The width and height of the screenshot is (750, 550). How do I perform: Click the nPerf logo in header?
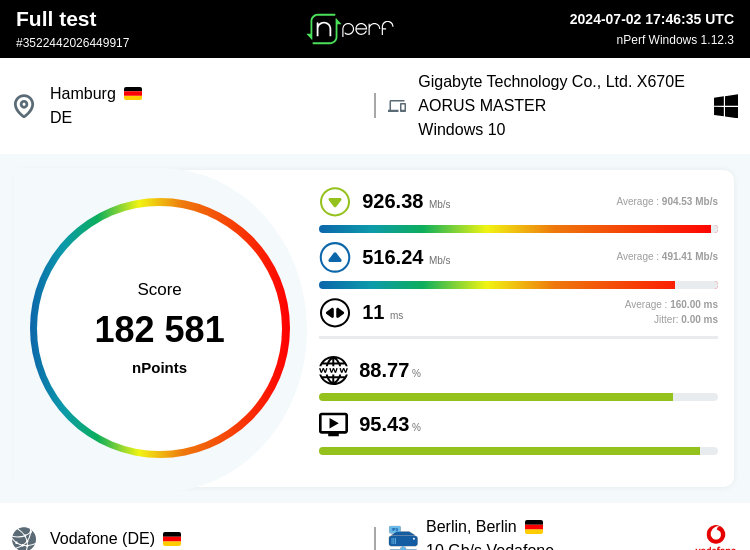point(350,29)
